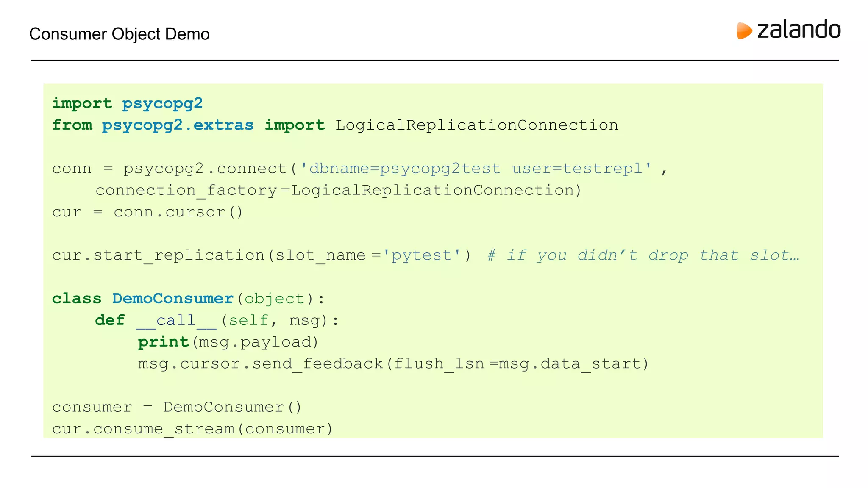Screen dimensions: 868x488
Task: Click the 'psycopg2.extras' module name
Action: (x=178, y=125)
